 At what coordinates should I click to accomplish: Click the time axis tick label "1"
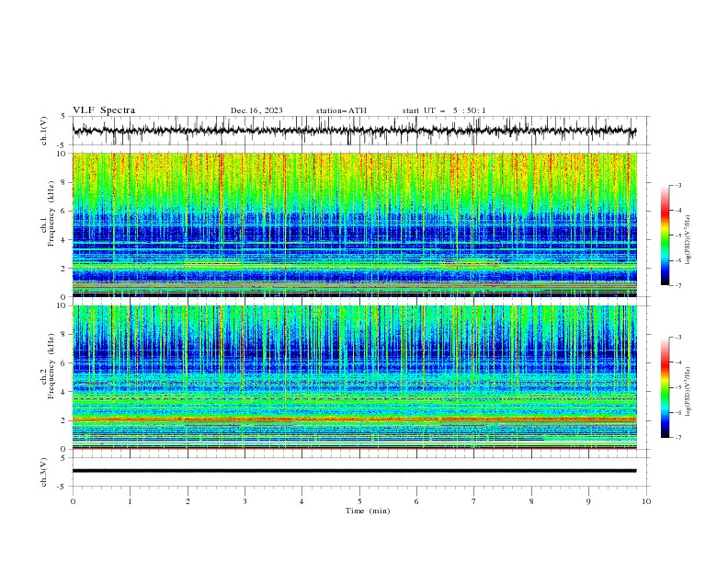pos(130,501)
